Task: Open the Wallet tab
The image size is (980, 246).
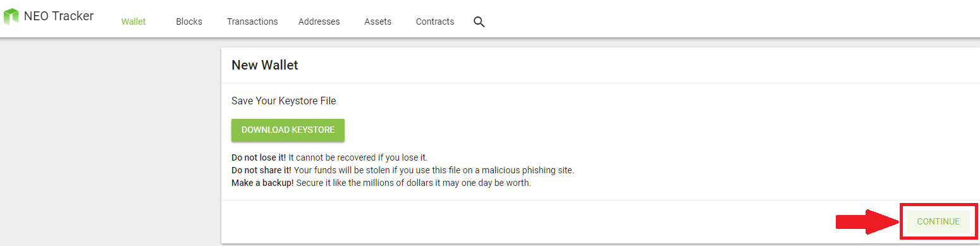Action: pos(133,22)
